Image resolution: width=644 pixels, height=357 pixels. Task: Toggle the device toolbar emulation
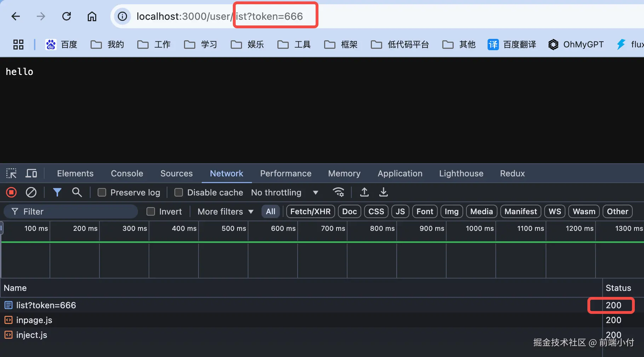(31, 174)
